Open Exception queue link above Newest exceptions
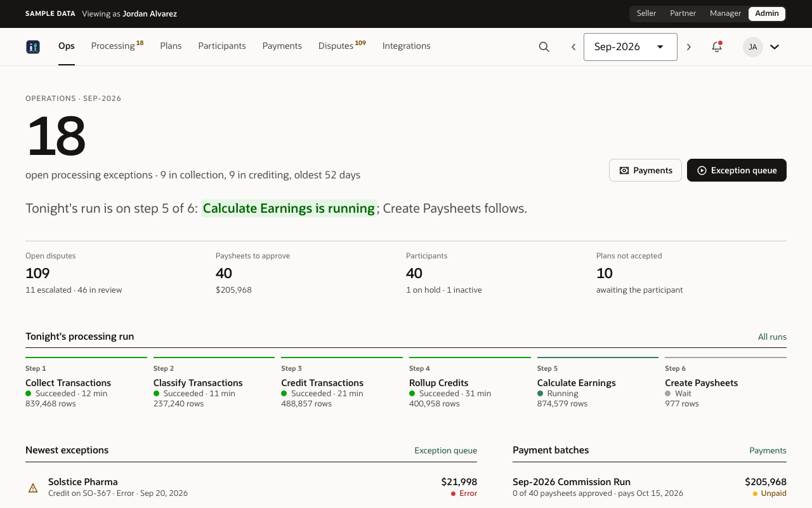 pyautogui.click(x=445, y=450)
